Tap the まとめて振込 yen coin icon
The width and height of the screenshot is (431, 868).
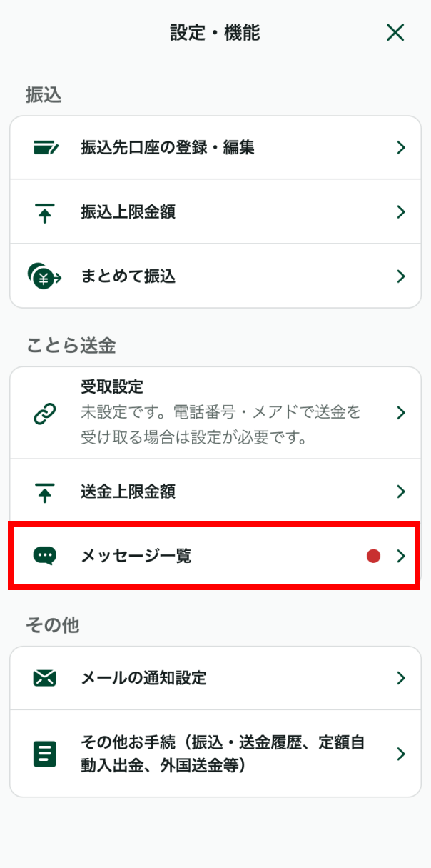[x=44, y=276]
